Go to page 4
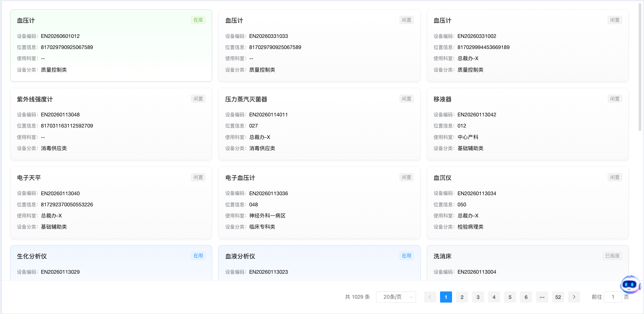This screenshot has height=314, width=644. pos(494,297)
